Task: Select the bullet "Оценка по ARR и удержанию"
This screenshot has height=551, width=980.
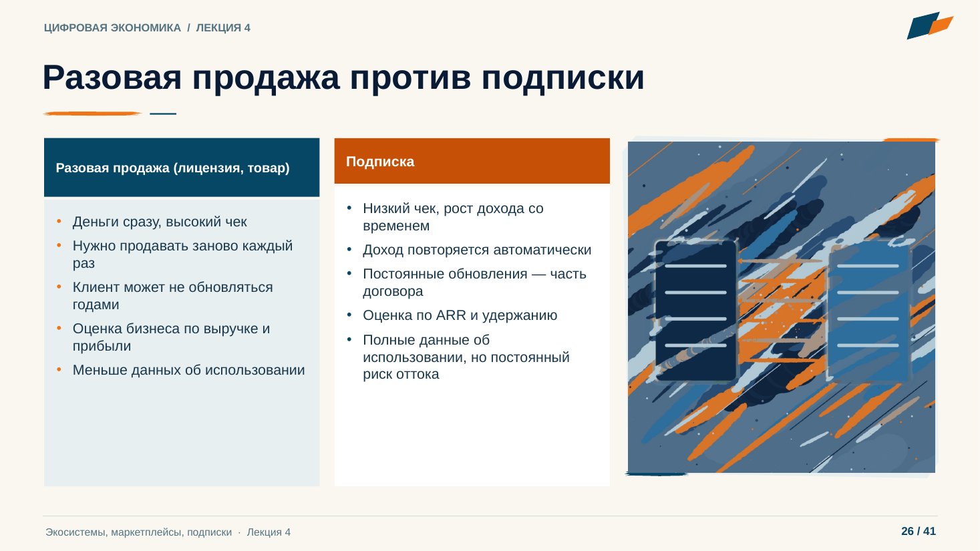Action: click(x=460, y=315)
